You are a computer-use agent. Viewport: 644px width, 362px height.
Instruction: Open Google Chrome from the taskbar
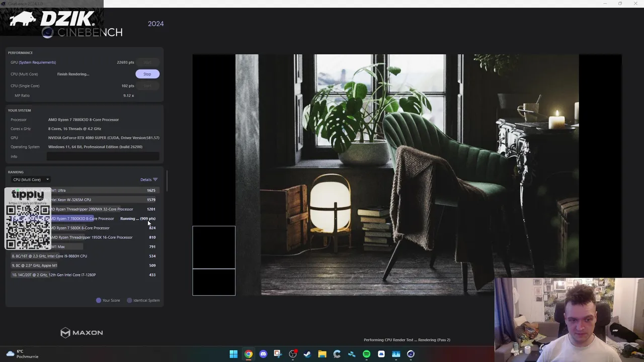click(248, 354)
